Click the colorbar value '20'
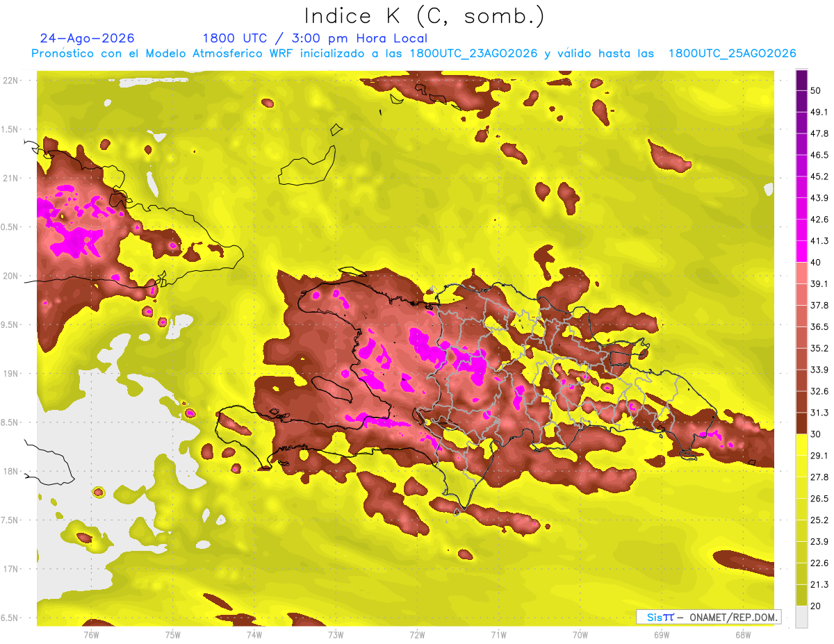834x644 pixels. coord(815,606)
